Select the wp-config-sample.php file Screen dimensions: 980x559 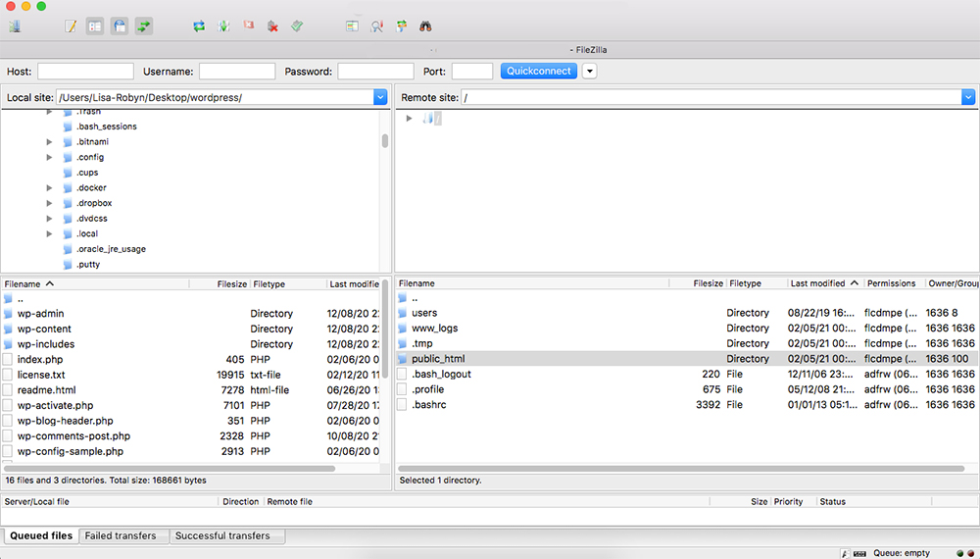pos(191,451)
